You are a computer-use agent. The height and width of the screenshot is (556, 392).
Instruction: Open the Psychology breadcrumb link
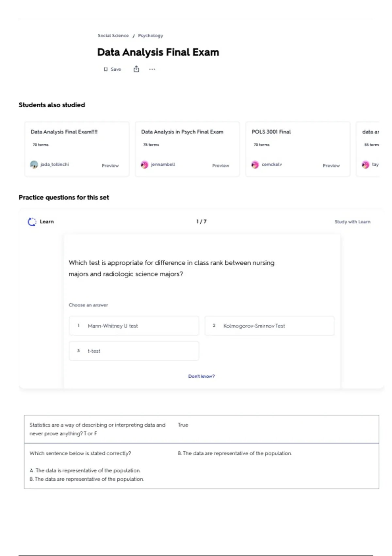coord(150,36)
